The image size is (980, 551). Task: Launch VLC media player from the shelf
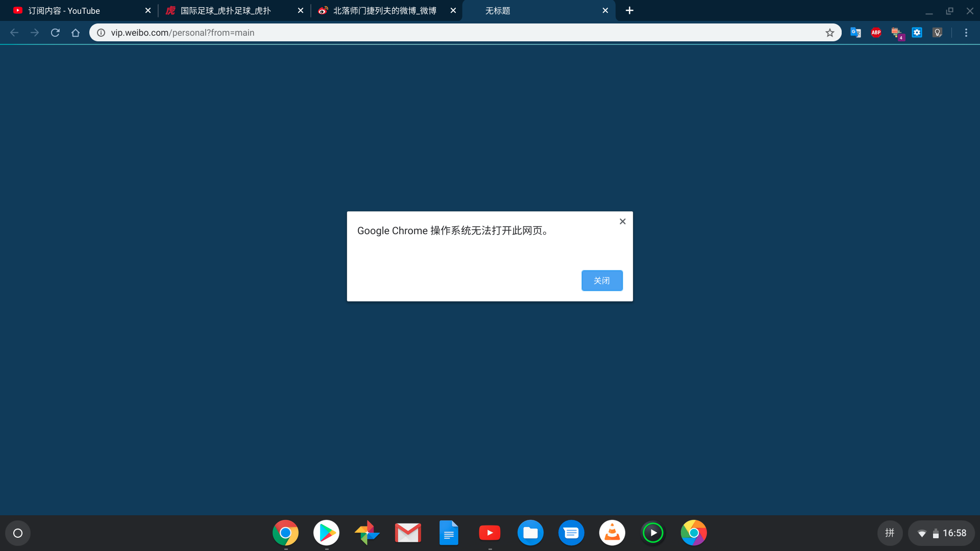[x=612, y=533]
